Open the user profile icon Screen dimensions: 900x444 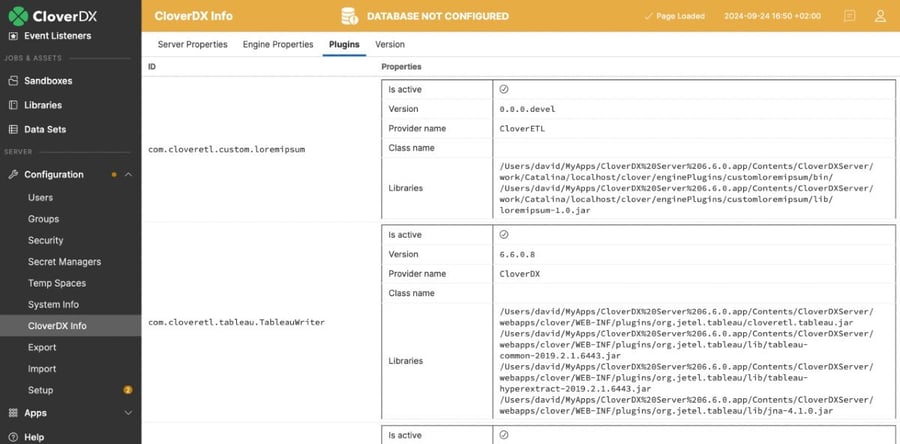coord(880,16)
